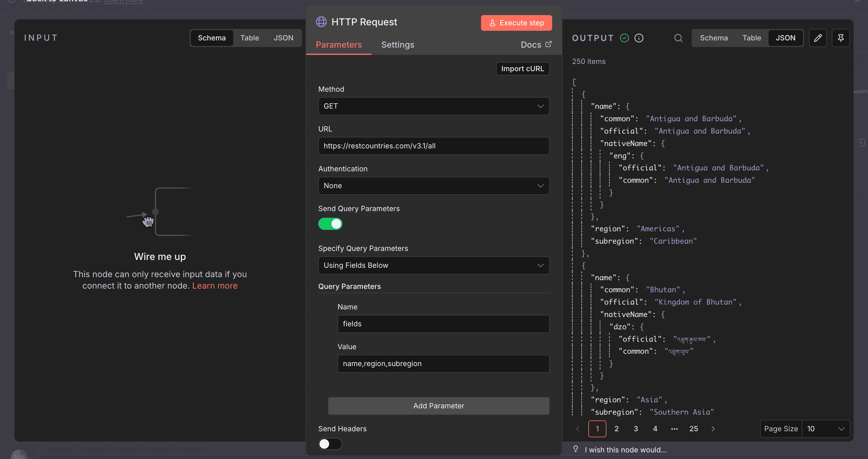868x459 pixels.
Task: Click the "250 items" count text
Action: [x=588, y=62]
